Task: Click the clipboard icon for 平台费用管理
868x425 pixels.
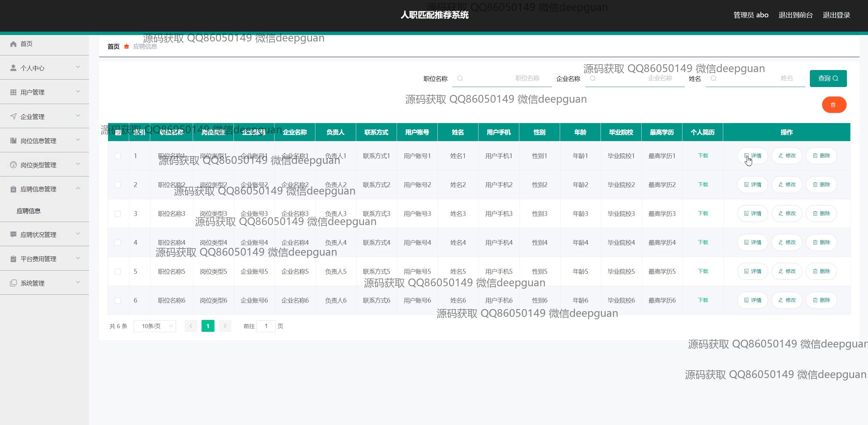Action: (x=13, y=259)
